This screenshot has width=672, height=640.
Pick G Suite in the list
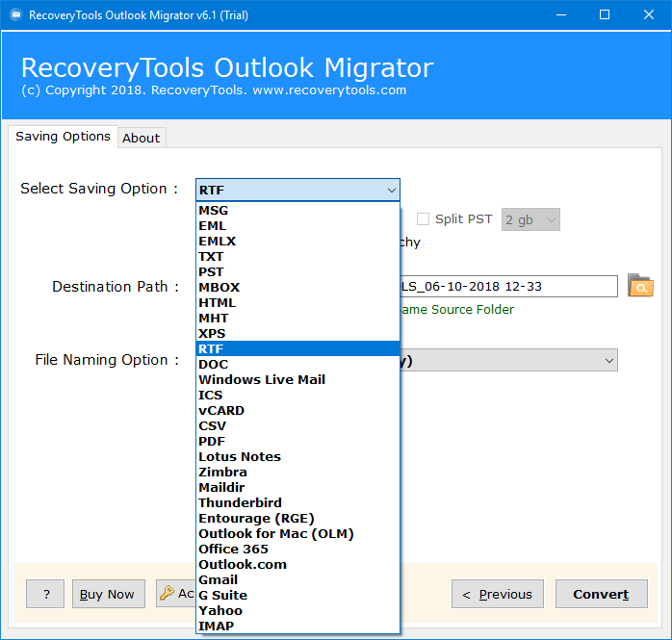point(297,596)
